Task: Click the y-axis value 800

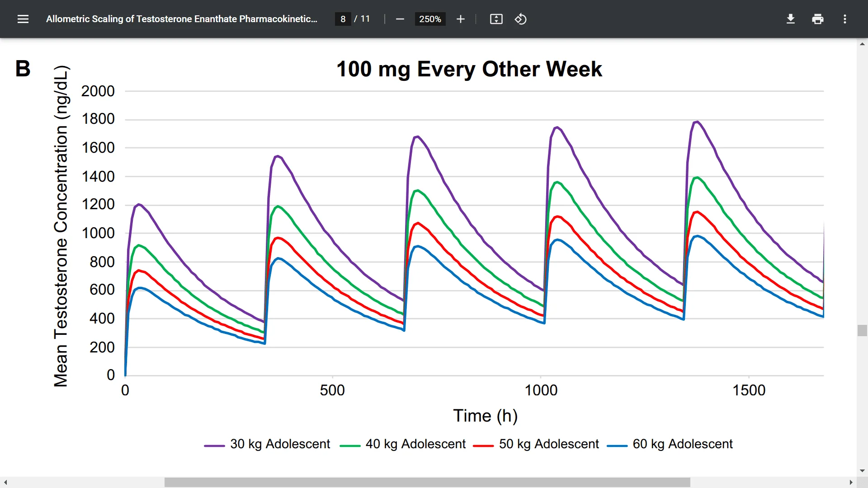Action: tap(102, 262)
